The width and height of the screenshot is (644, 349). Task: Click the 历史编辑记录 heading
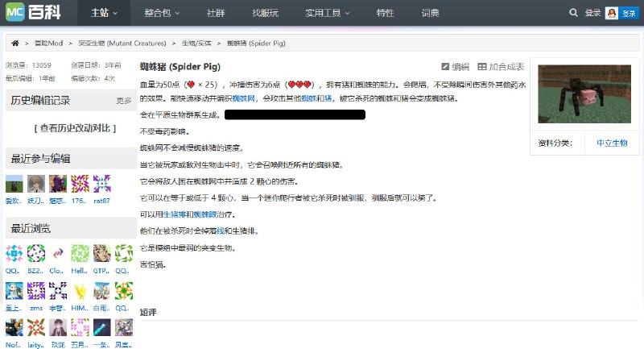coord(40,100)
